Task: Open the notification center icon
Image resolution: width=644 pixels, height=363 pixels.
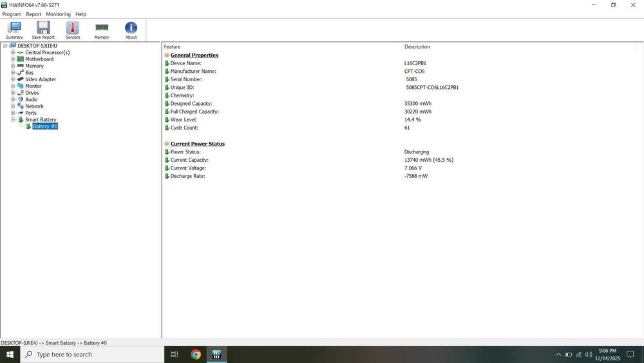Action: point(630,355)
